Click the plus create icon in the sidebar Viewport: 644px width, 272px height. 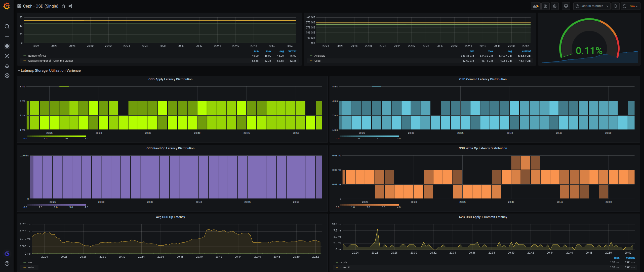point(7,36)
